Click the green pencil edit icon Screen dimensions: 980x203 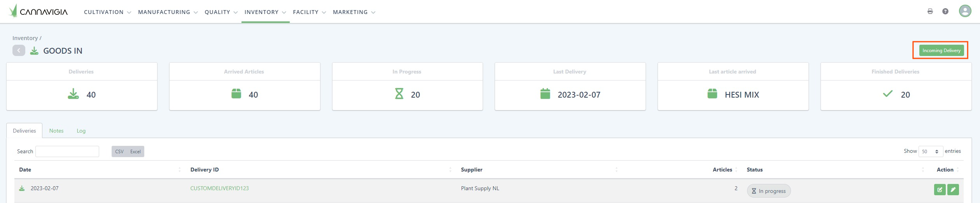953,190
